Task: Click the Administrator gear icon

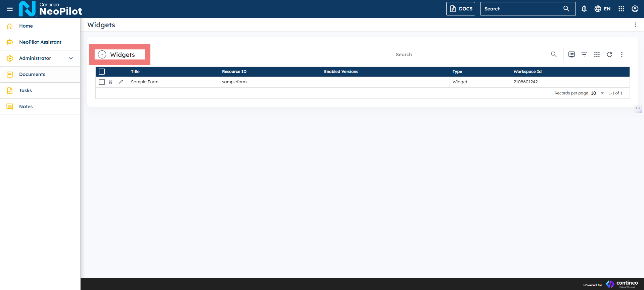Action: 10,58
